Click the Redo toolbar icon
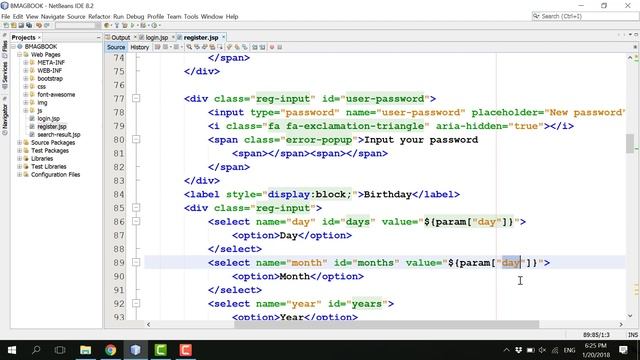640x360 pixels. click(47, 25)
